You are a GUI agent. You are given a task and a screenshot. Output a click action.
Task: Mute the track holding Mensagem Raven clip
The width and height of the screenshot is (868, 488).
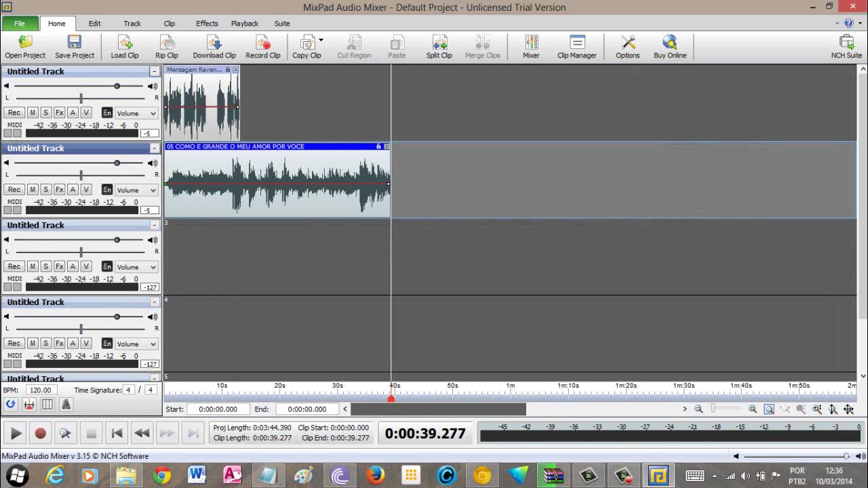pos(32,113)
